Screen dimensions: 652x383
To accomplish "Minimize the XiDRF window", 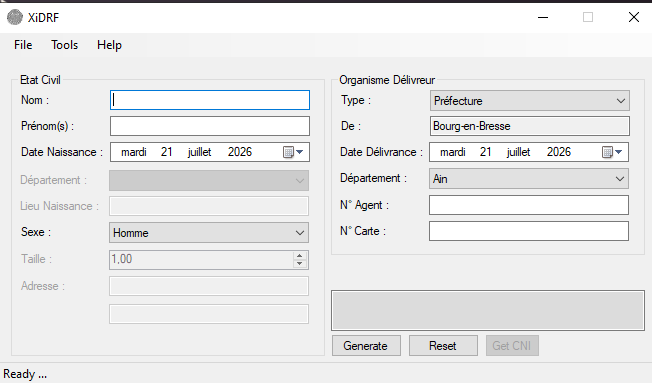I will (x=543, y=17).
